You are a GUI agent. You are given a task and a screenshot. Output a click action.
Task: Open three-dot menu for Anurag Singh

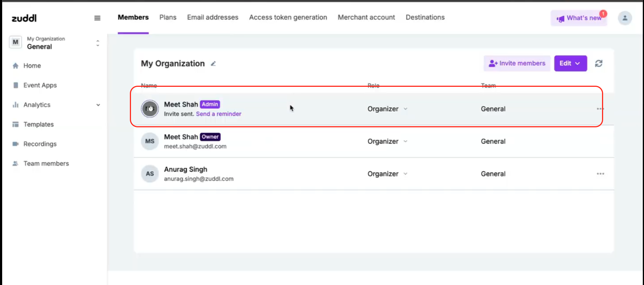tap(600, 174)
